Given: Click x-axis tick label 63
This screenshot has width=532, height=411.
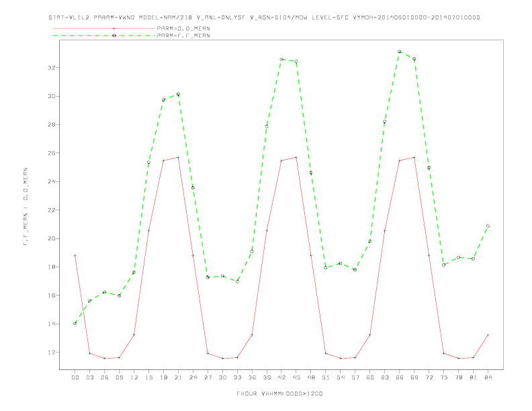Looking at the screenshot, I should pyautogui.click(x=385, y=377).
